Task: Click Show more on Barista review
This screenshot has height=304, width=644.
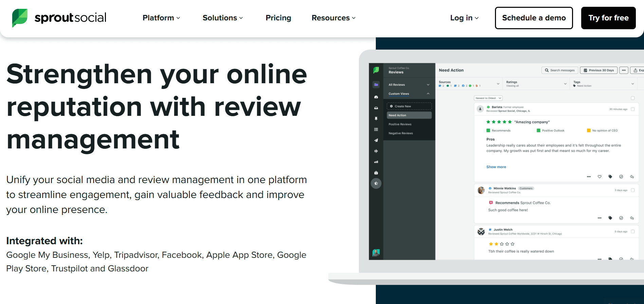Action: (x=496, y=167)
